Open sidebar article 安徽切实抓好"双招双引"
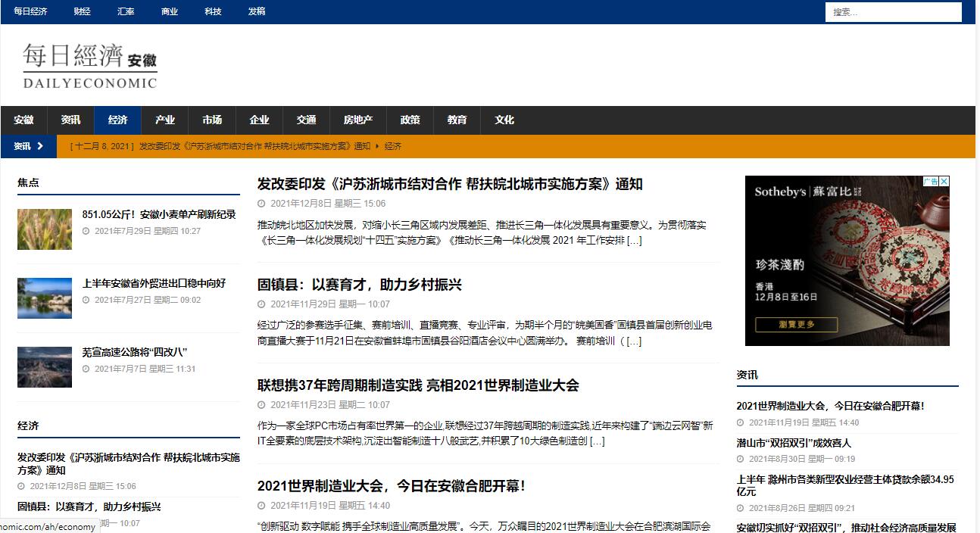 click(x=846, y=528)
